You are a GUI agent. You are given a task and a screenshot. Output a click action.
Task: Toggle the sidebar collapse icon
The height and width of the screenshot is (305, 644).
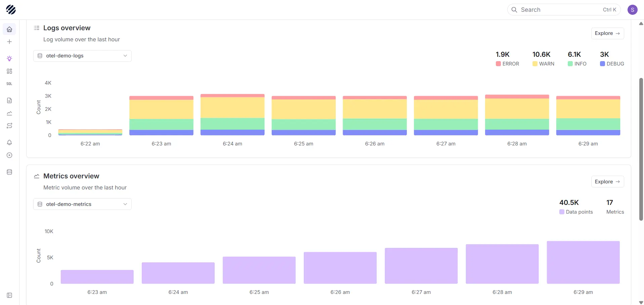tap(9, 295)
